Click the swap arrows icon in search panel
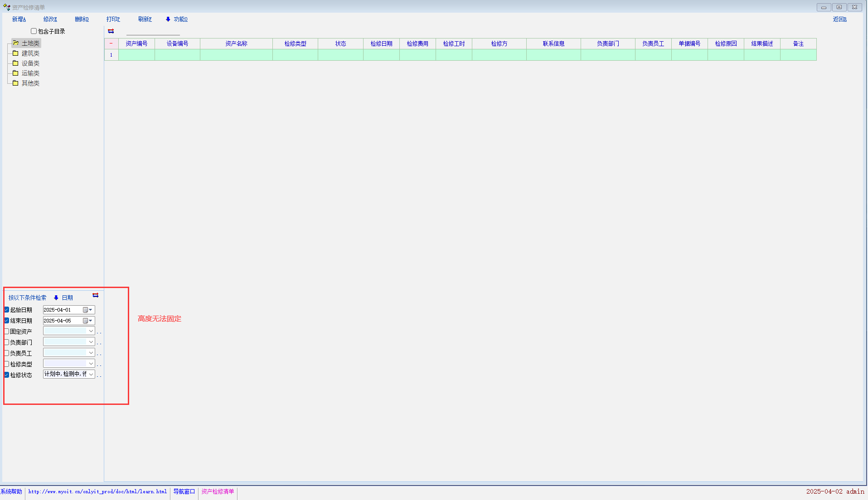The image size is (868, 500). tap(95, 295)
